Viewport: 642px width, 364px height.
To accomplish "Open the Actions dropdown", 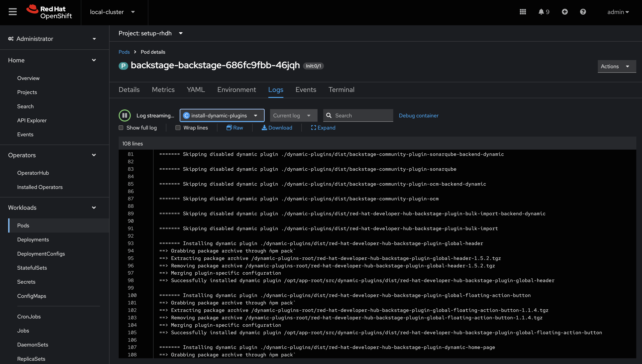I will (x=616, y=66).
